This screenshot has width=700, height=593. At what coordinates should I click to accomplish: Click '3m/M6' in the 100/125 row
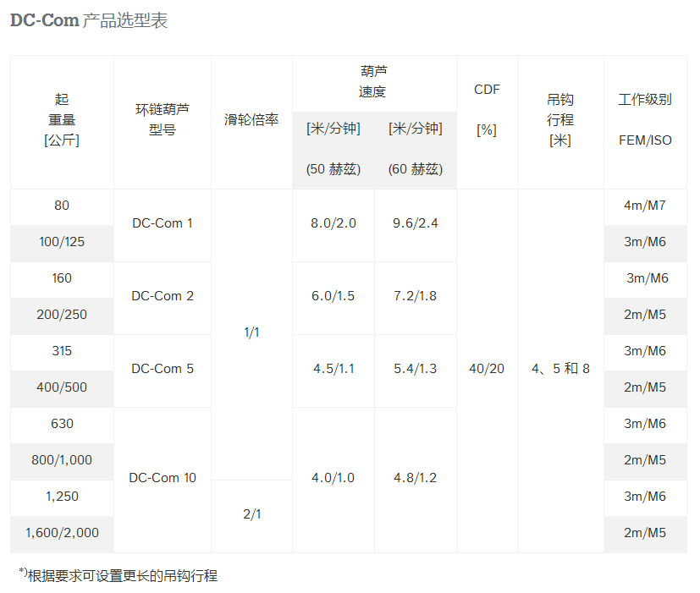[645, 242]
